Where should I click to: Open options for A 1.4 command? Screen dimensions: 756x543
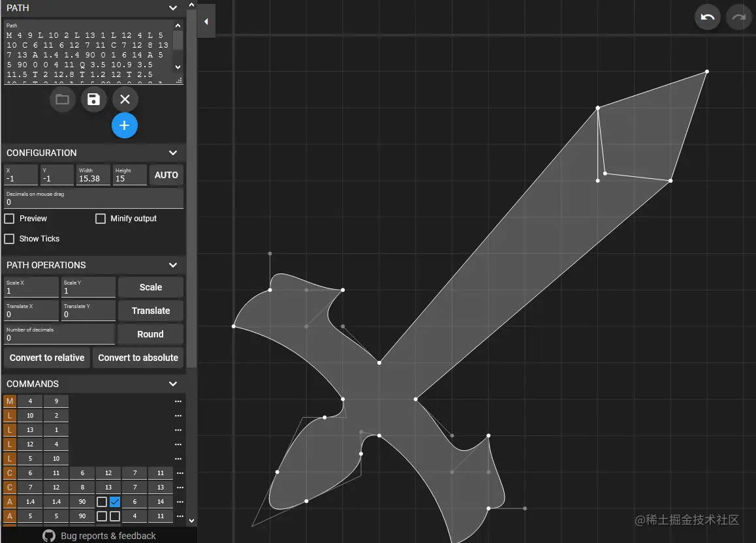[180, 502]
